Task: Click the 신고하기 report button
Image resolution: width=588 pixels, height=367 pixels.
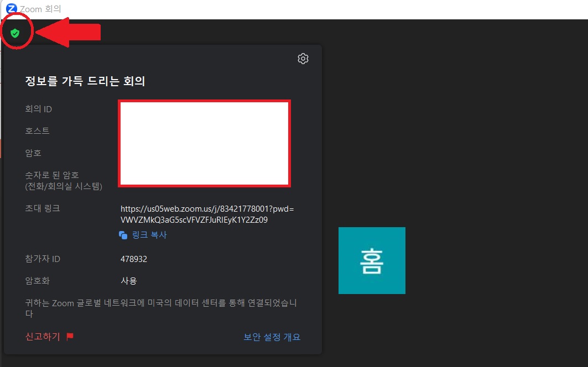Action: pyautogui.click(x=43, y=337)
